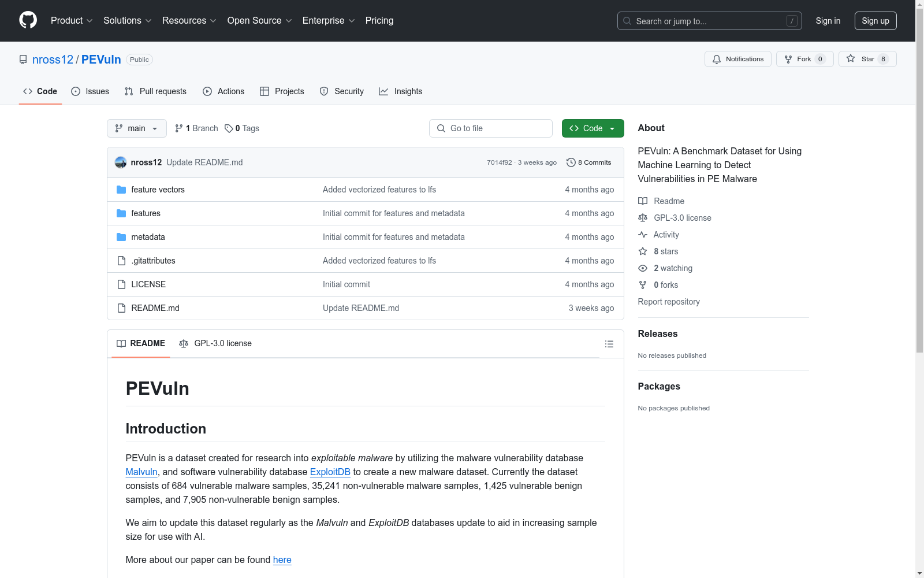Open the 'Added vectorized features to lfs' commit for feature vectors

point(379,190)
